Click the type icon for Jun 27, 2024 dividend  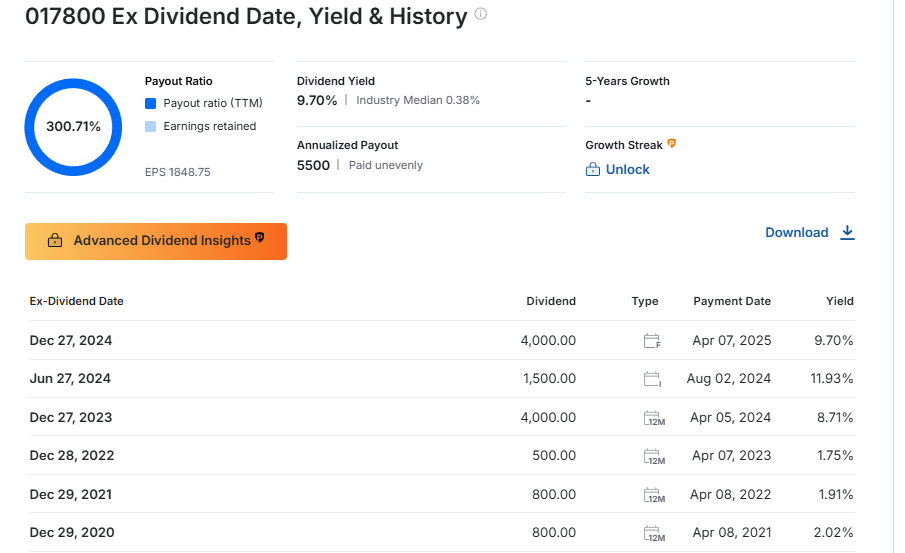[x=652, y=379]
